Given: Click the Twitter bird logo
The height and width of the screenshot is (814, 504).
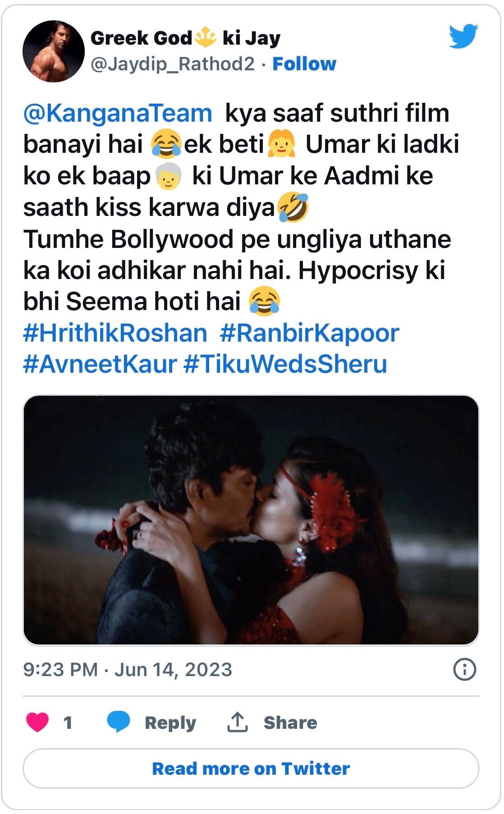Looking at the screenshot, I should pos(463,36).
